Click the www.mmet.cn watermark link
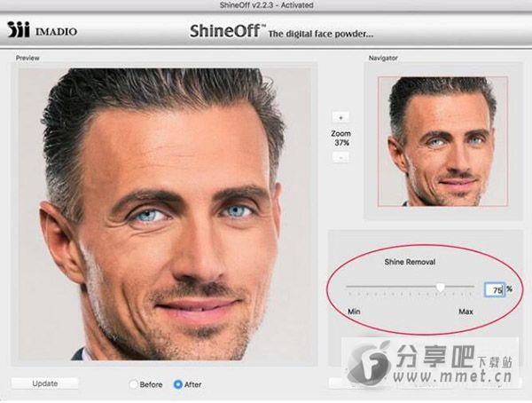The height and width of the screenshot is (403, 532). 452,376
